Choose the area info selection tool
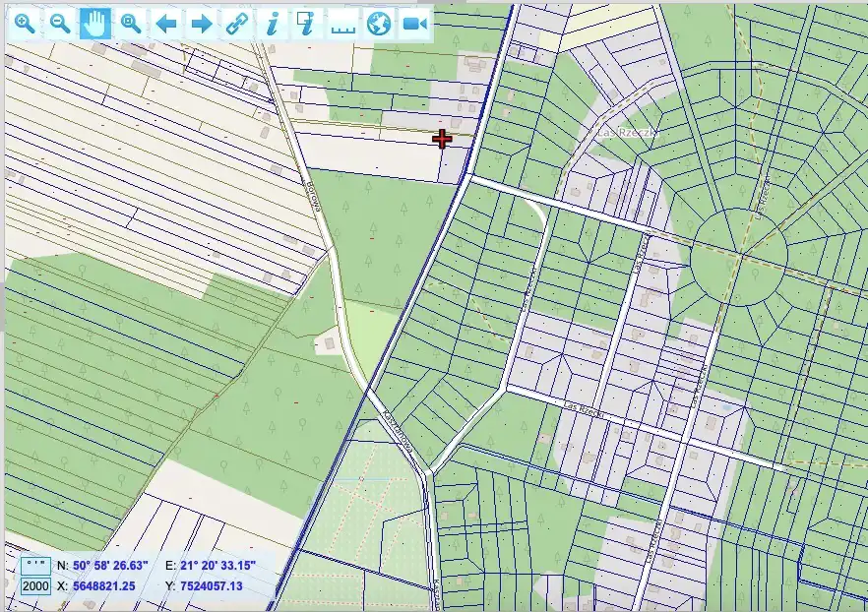 (307, 24)
